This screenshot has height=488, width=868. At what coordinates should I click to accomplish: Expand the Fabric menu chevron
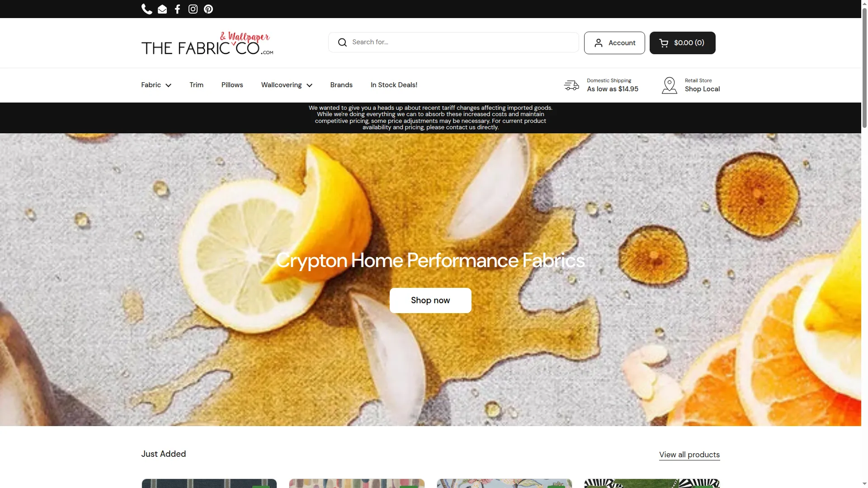coord(169,85)
